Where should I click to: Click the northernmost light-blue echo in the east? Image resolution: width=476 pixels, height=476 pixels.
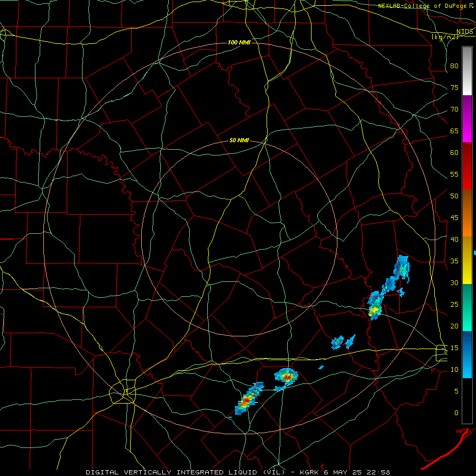pyautogui.click(x=402, y=268)
